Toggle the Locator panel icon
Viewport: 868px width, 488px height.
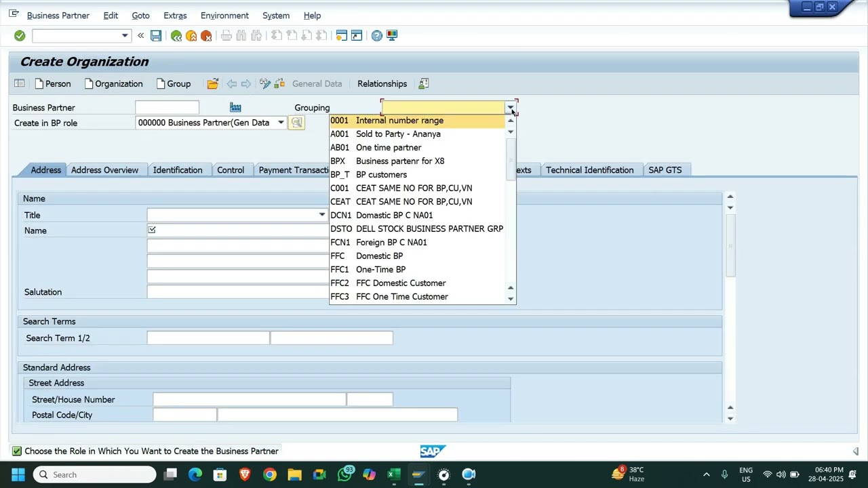coord(20,83)
